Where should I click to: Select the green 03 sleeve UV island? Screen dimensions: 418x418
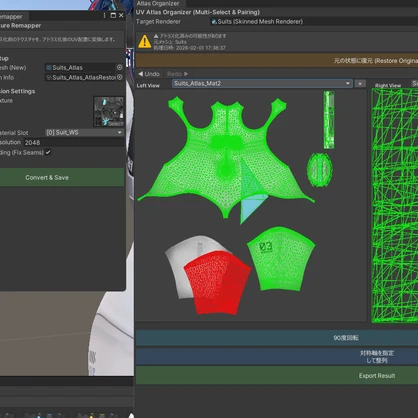click(282, 258)
